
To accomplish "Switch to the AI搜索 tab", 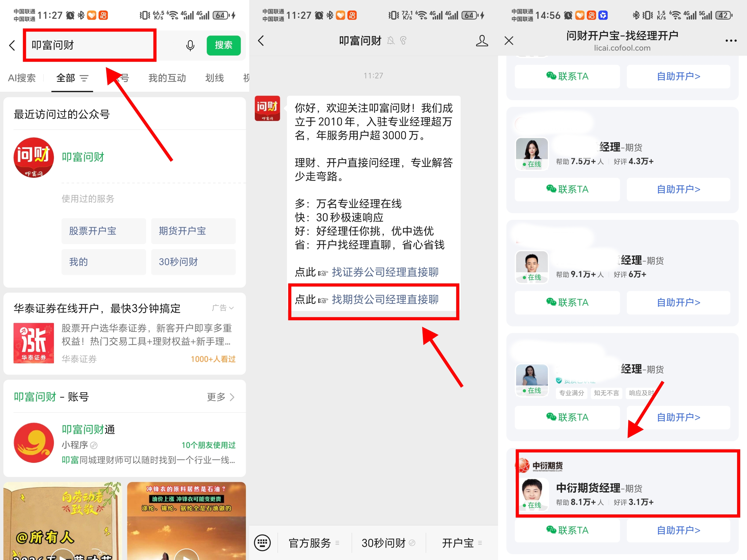I will coord(22,78).
